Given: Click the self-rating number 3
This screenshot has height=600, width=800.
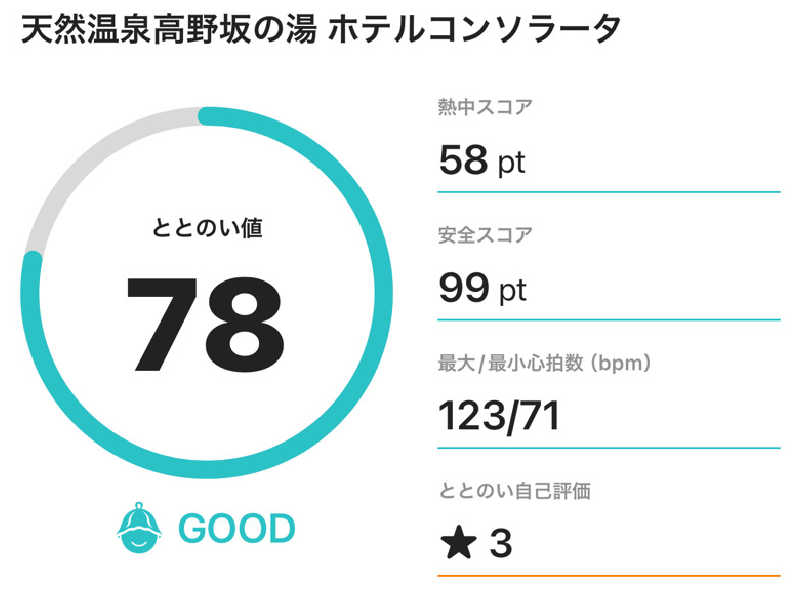Looking at the screenshot, I should coord(501,544).
